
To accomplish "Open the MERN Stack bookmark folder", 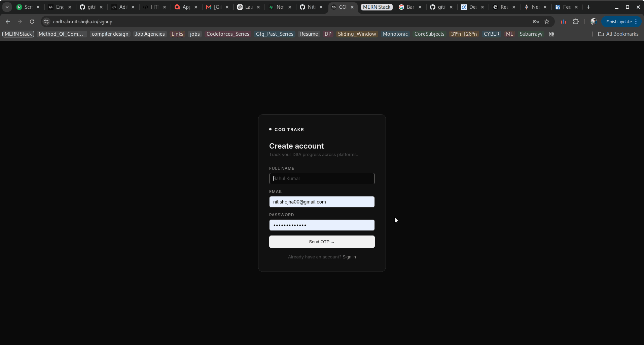I will pos(18,34).
